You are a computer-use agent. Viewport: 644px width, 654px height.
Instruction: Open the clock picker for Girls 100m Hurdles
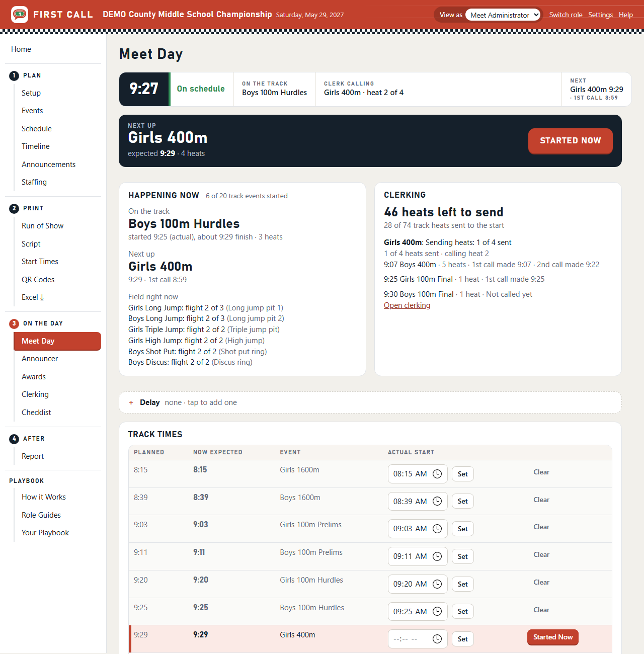tap(437, 584)
